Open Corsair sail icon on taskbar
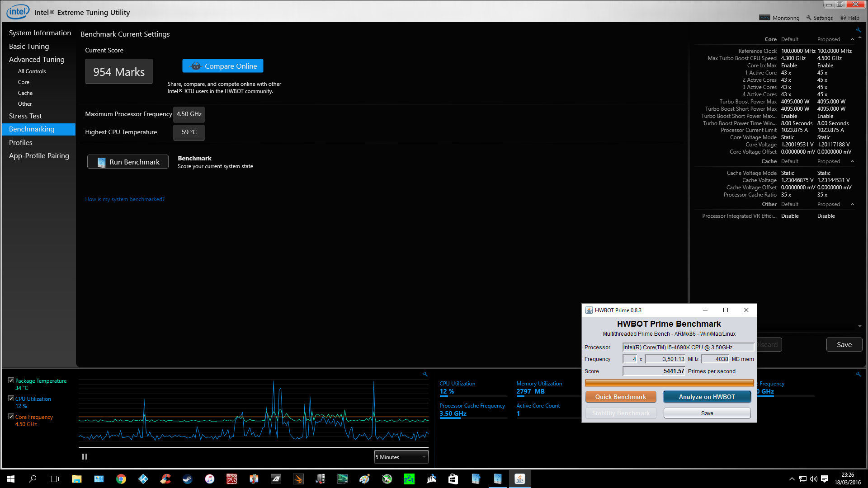868x488 pixels. (x=431, y=479)
